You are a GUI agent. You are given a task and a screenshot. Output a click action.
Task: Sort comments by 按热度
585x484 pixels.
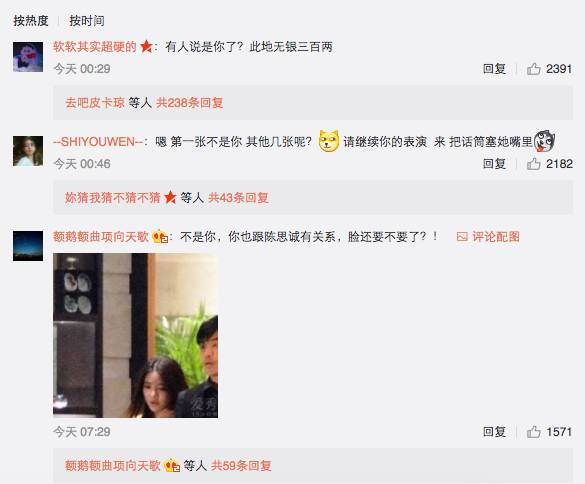[31, 21]
